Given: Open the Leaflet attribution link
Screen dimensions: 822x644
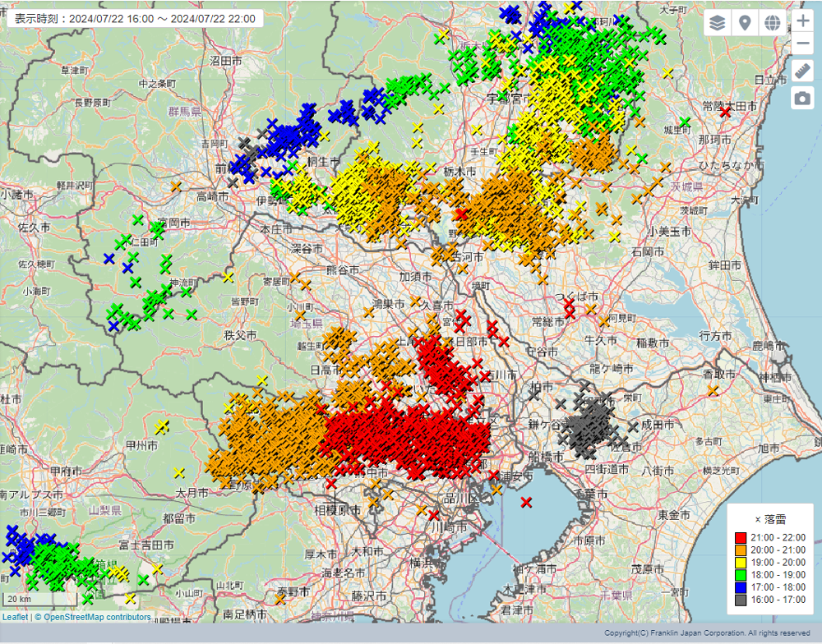Looking at the screenshot, I should pos(16,617).
